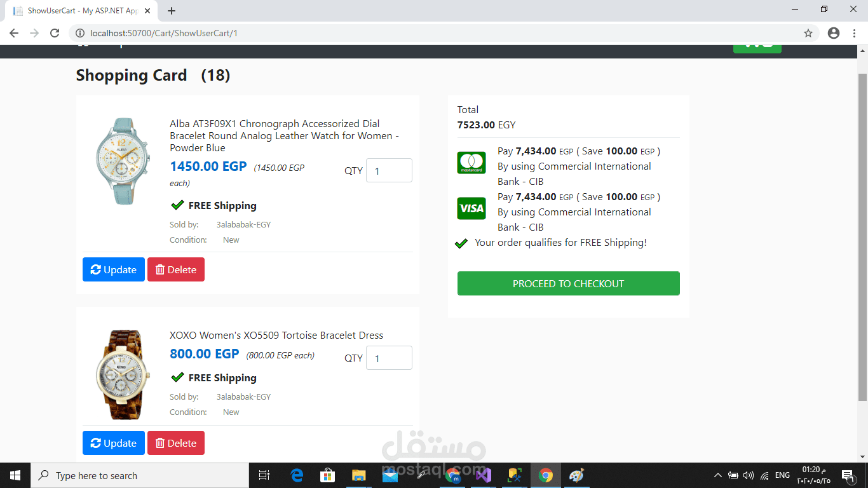
Task: Click the XOXO tortoise watch thumbnail
Action: (x=123, y=374)
